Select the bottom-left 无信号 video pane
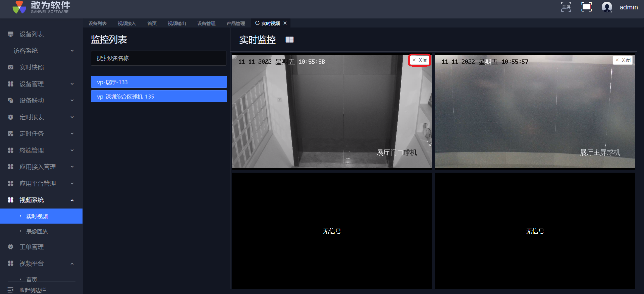This screenshot has width=644, height=294. [332, 231]
